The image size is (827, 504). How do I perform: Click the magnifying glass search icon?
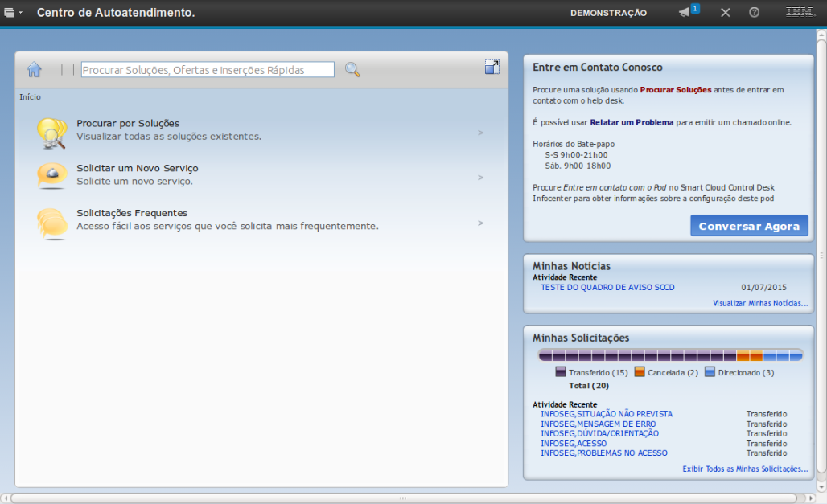[352, 70]
